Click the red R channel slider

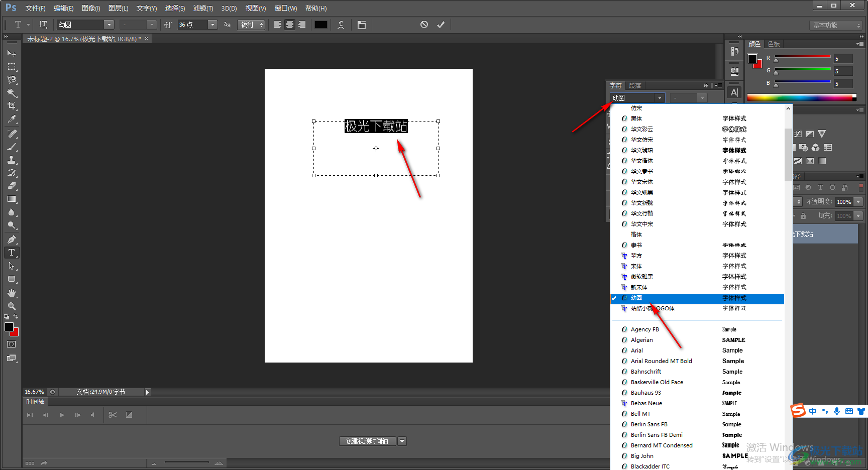coord(803,58)
